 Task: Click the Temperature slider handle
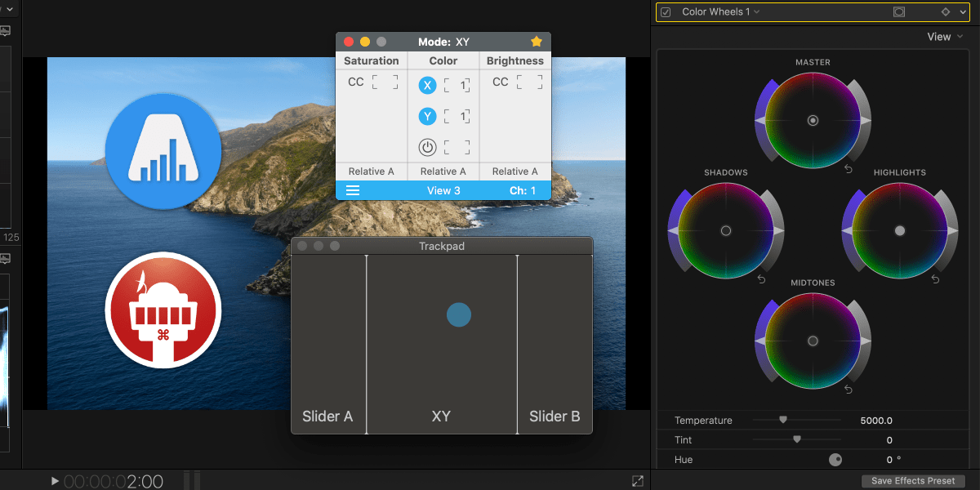(782, 420)
